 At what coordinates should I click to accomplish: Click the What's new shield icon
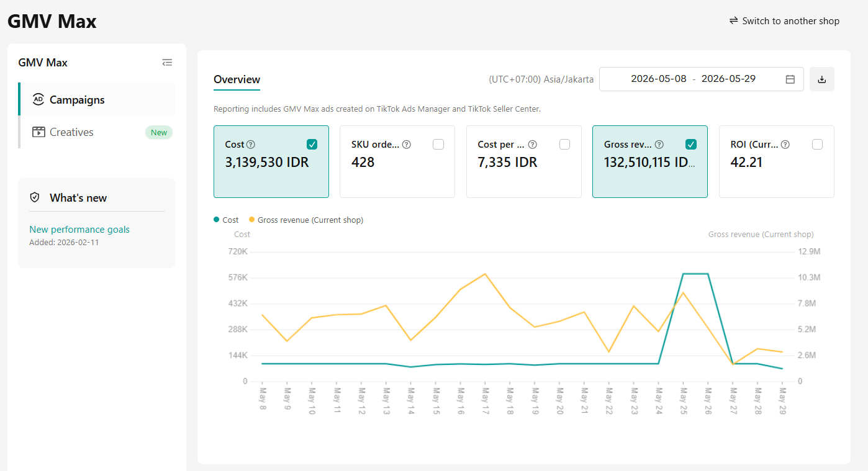click(35, 197)
